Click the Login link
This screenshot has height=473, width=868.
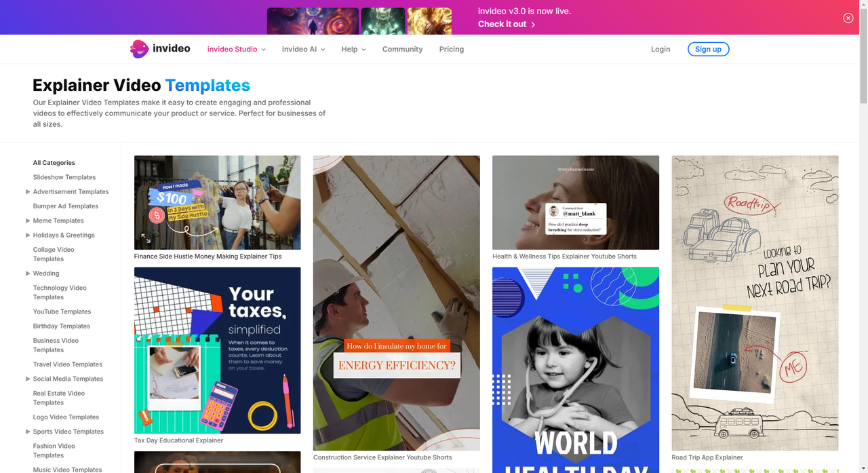coord(660,49)
